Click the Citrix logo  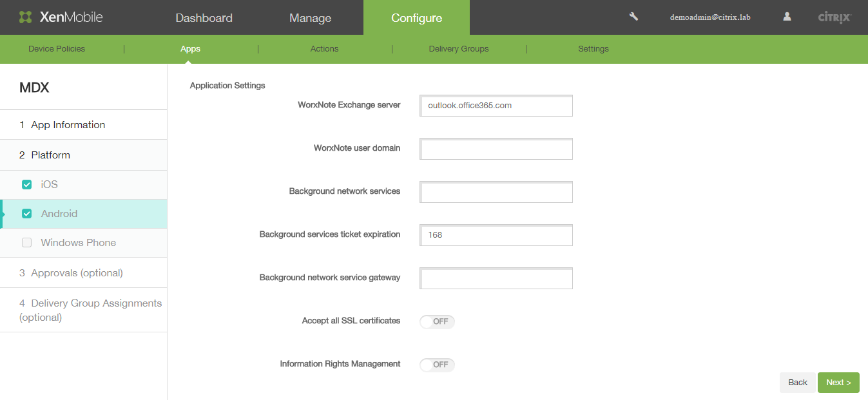[x=834, y=17]
